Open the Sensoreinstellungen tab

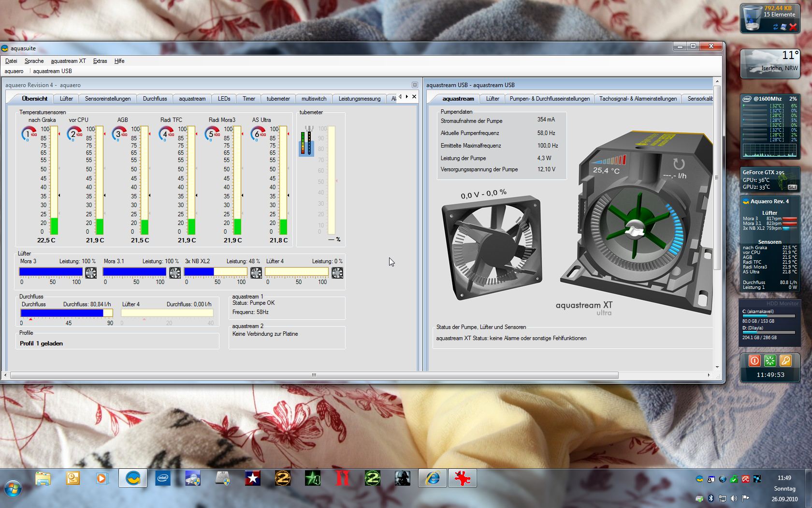tap(108, 99)
